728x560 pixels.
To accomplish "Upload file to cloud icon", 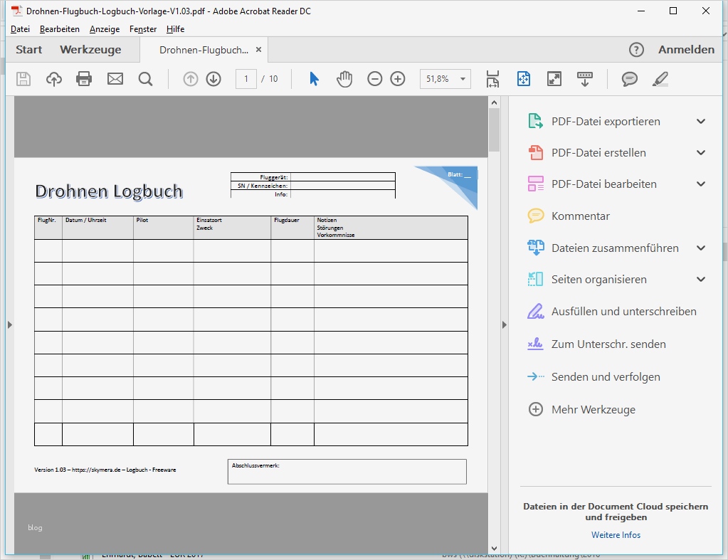I will point(54,79).
